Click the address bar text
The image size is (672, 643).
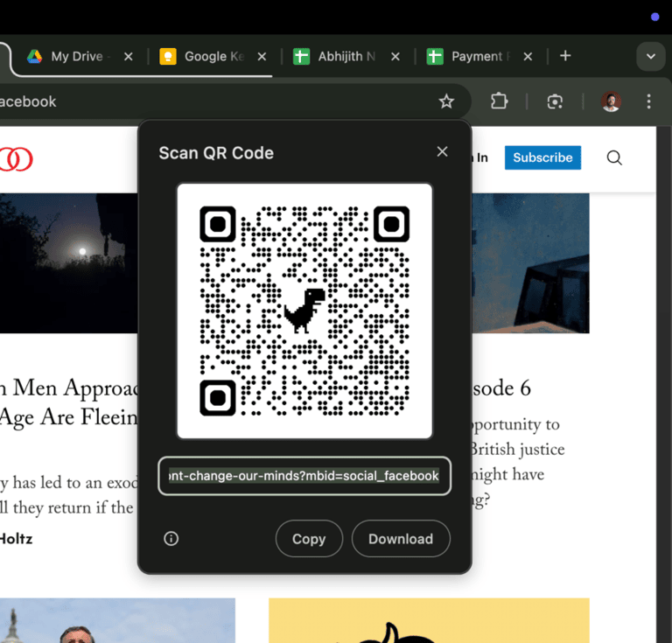pos(28,102)
